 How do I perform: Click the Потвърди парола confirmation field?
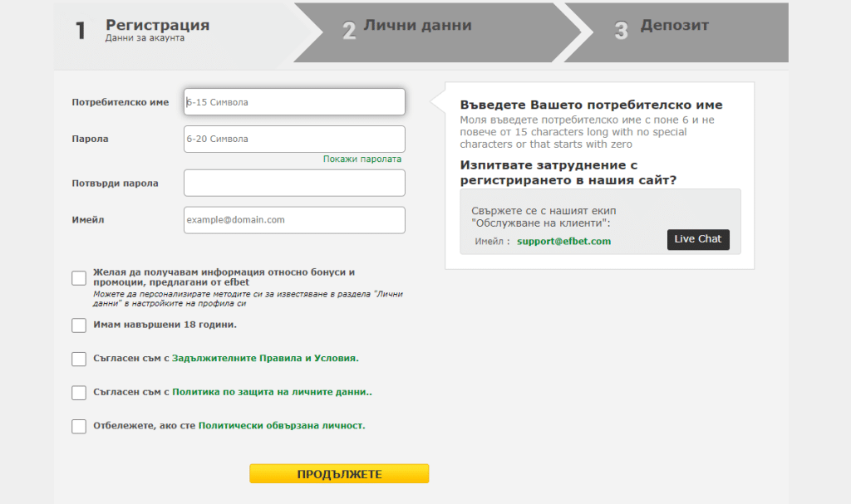click(294, 183)
